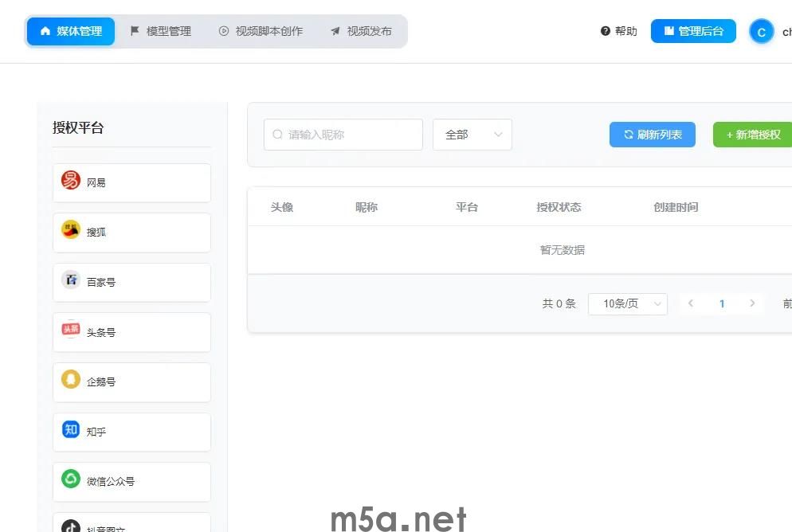Click the 授权平台 panel heading

78,127
